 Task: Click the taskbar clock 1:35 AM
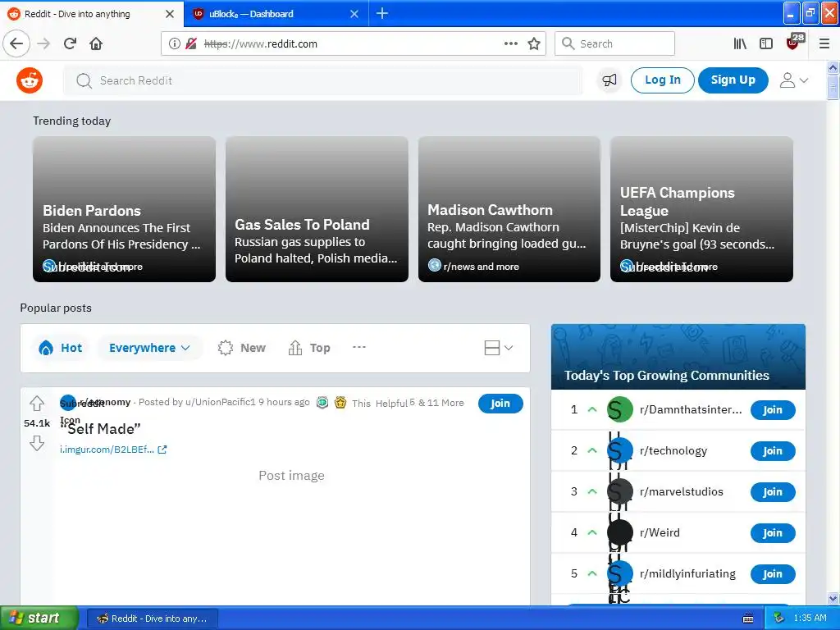(x=810, y=619)
